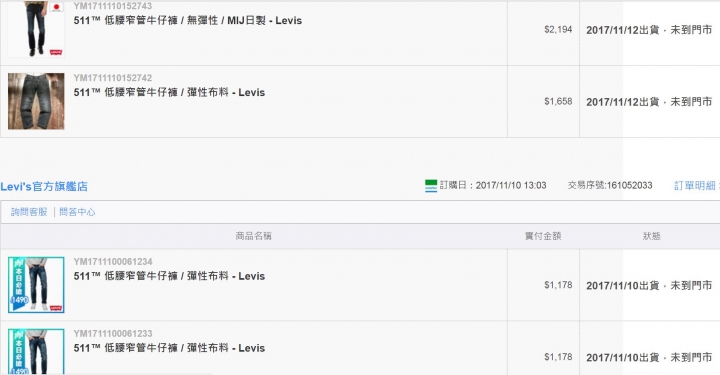720x375 pixels.
Task: Click the status of the $1,658 item
Action: click(649, 101)
